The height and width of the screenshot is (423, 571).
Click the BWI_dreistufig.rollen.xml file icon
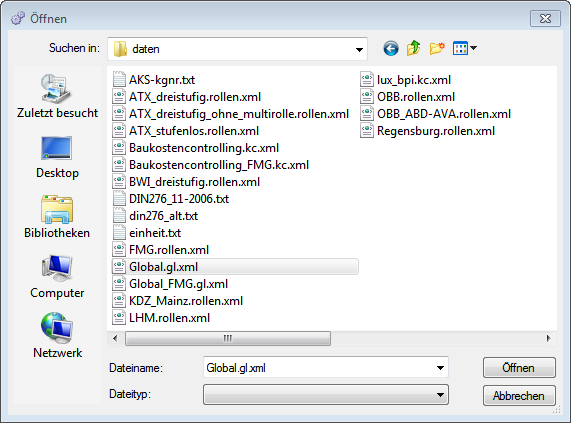click(119, 181)
